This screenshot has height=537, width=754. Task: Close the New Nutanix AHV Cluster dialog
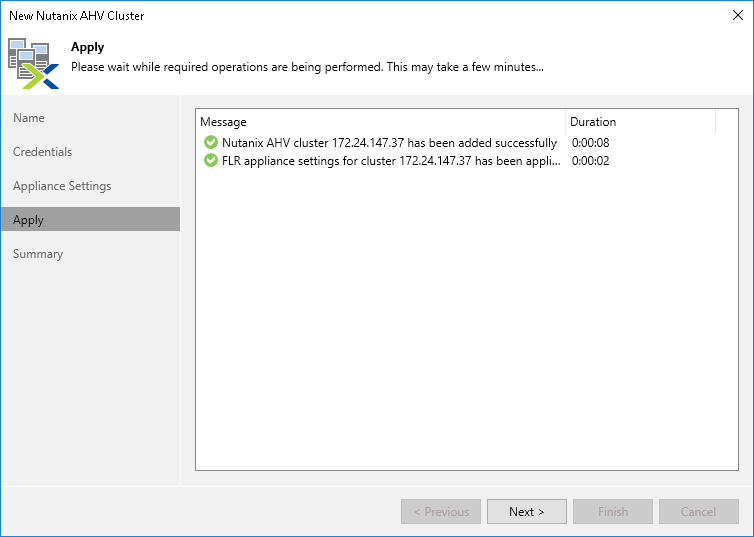[x=738, y=15]
